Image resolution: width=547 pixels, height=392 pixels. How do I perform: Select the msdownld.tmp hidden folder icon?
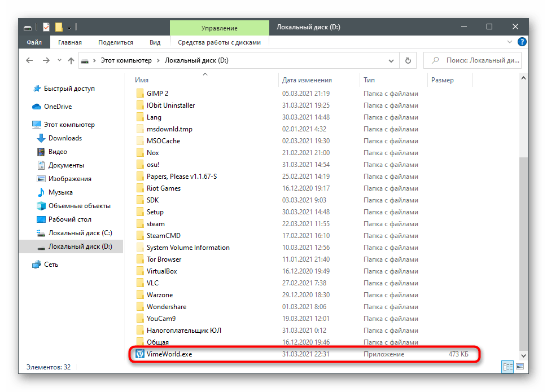click(x=140, y=129)
